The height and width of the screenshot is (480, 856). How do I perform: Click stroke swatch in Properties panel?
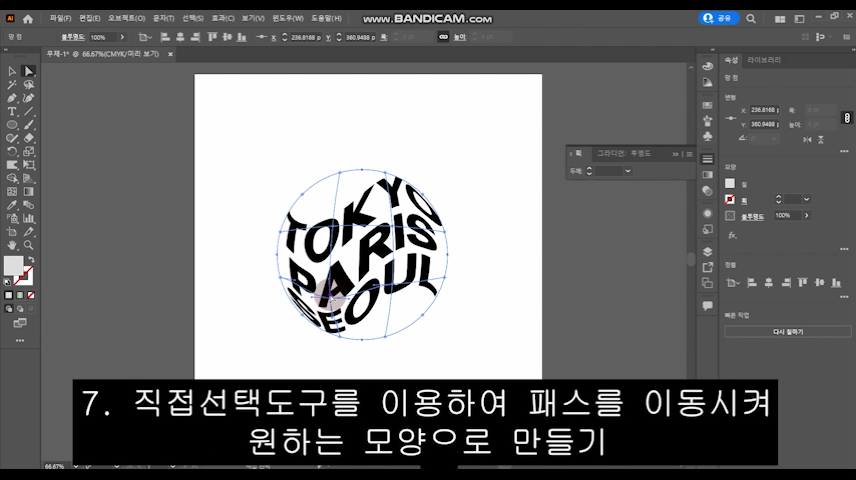730,199
